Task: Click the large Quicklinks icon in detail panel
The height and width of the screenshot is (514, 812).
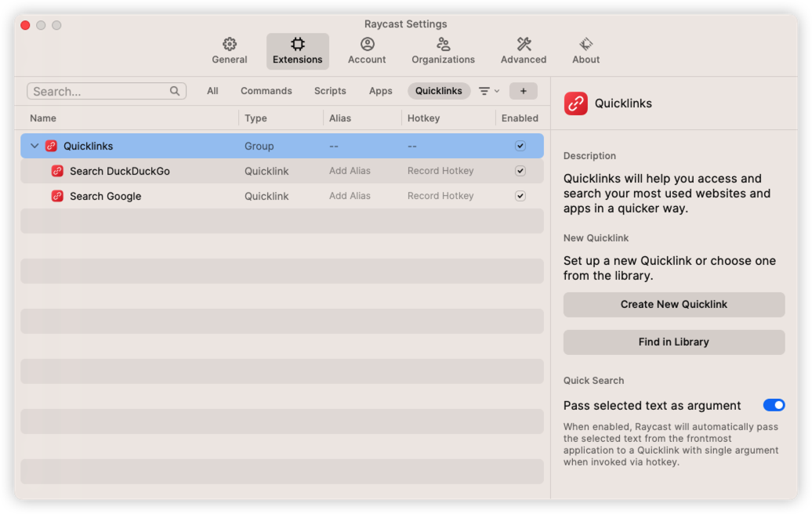Action: (575, 103)
